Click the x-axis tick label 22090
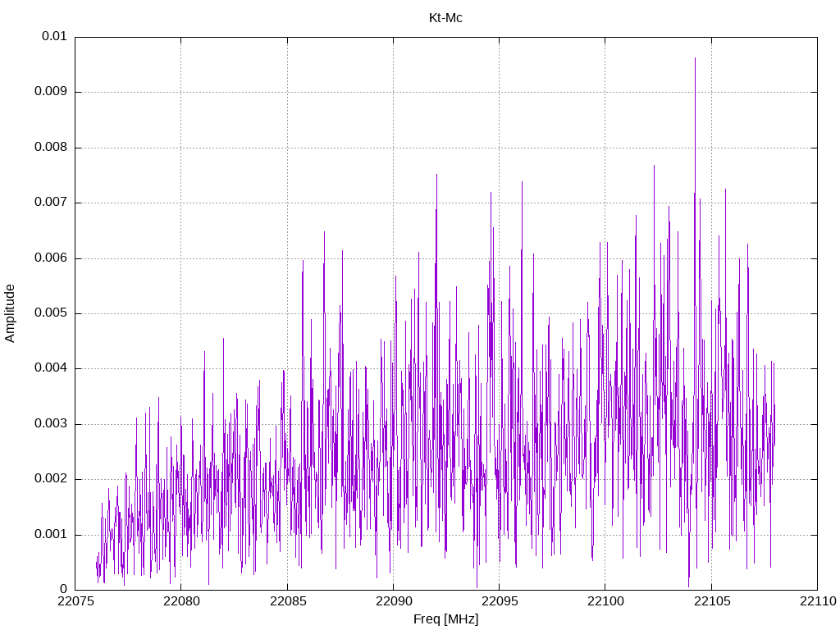This screenshot has width=840, height=630. point(393,601)
